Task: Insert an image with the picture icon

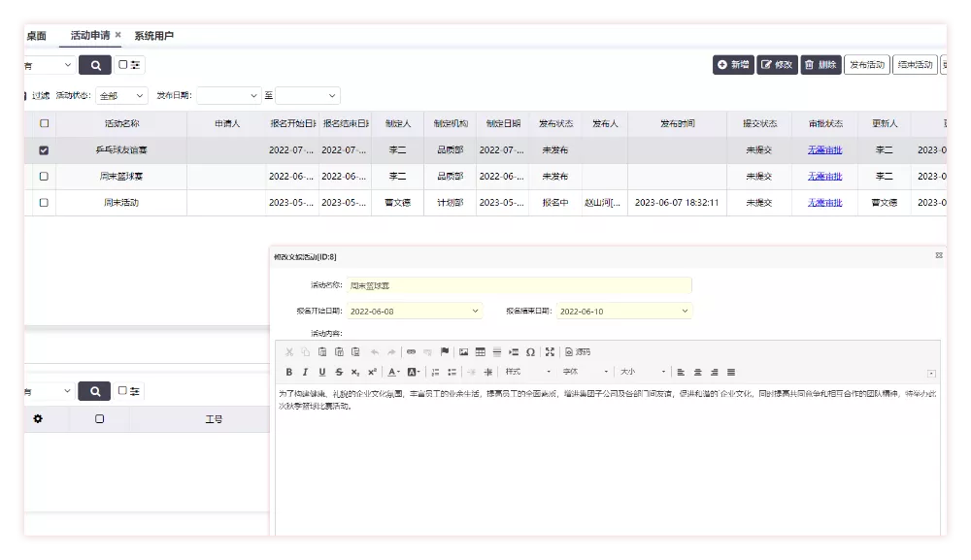Action: coord(463,352)
